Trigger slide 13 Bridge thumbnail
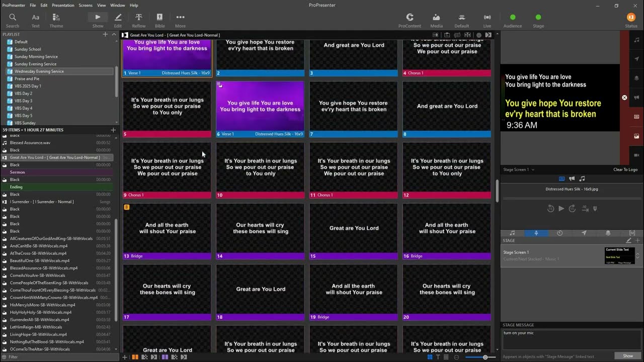 [x=167, y=231]
